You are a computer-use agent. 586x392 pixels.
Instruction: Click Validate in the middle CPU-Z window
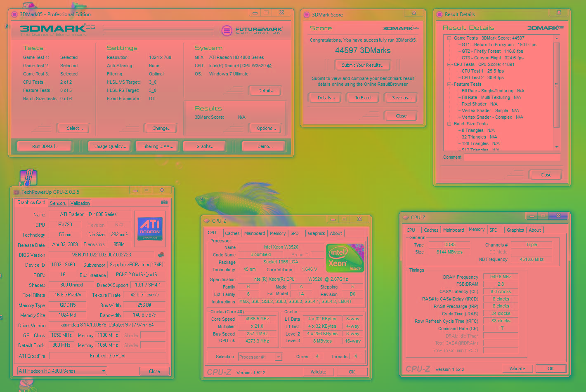[318, 372]
